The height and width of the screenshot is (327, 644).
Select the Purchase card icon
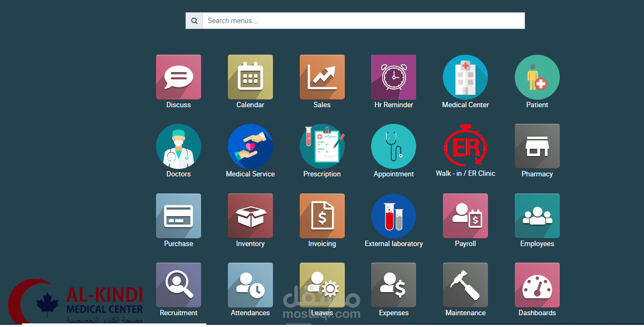[179, 215]
